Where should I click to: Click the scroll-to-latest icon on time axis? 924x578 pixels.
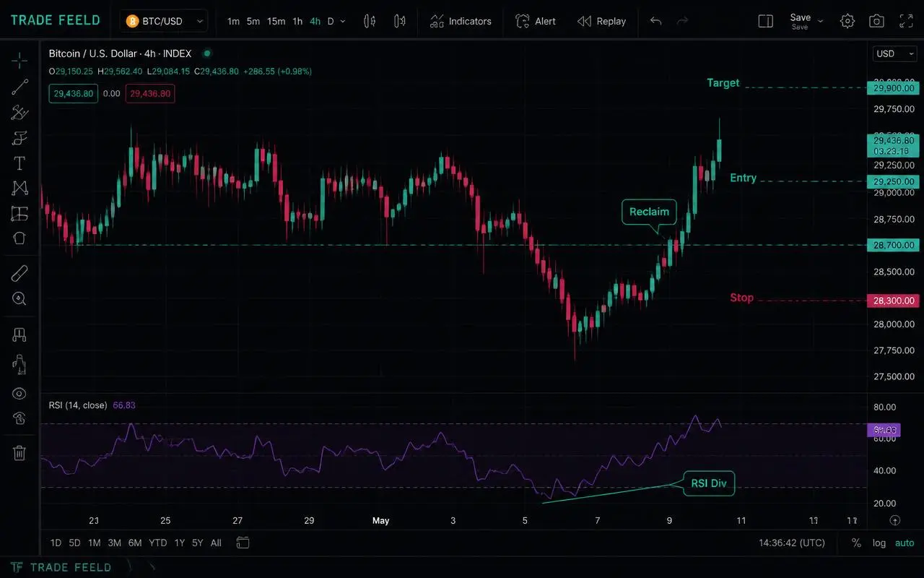coord(895,520)
